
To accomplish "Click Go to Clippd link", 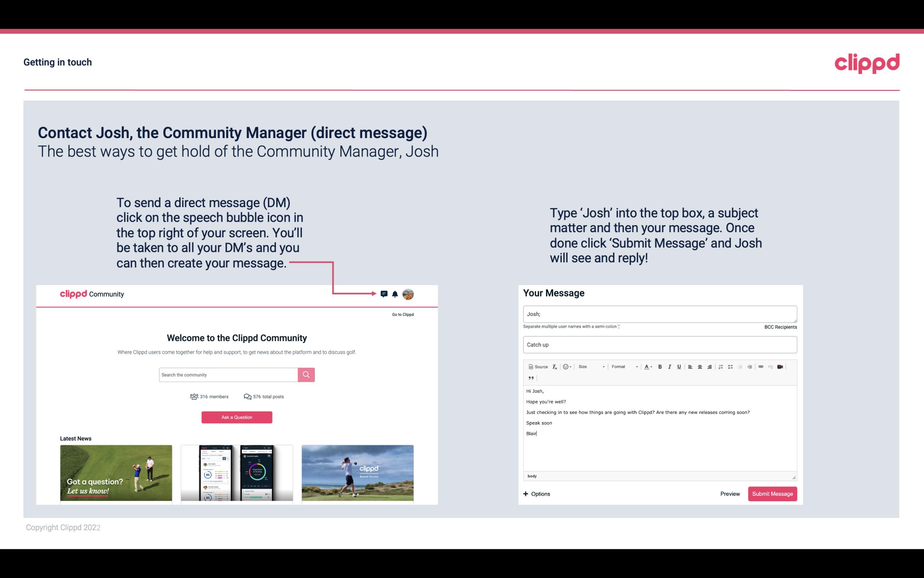I will tap(402, 314).
